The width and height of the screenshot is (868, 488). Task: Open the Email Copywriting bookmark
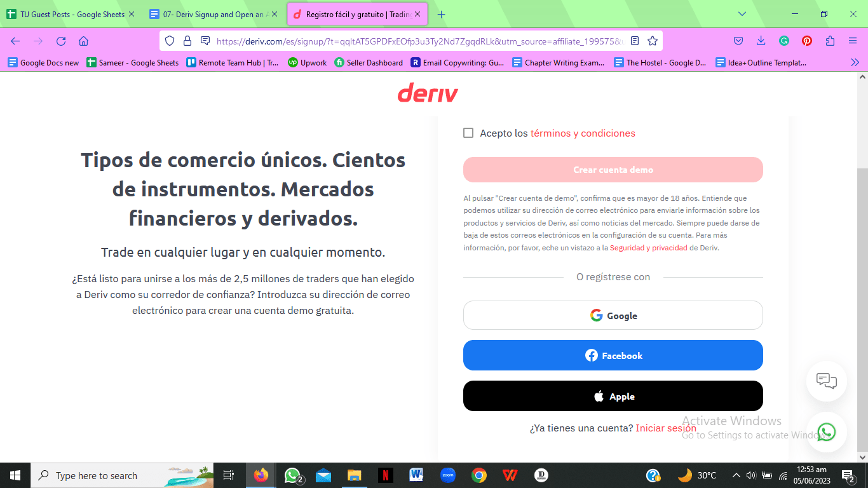point(458,62)
